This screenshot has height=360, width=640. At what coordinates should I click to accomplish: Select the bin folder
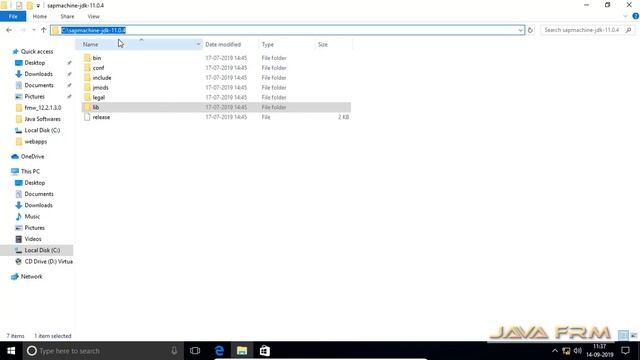tap(96, 58)
